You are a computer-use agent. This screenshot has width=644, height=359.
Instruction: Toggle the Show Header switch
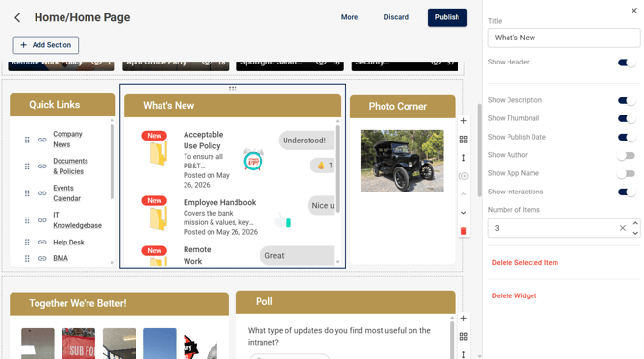coord(627,63)
